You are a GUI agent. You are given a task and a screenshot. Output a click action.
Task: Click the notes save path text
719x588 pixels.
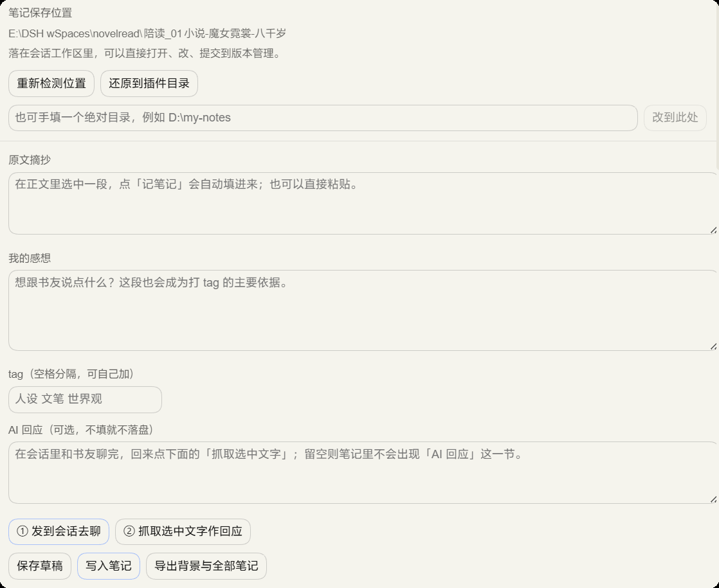[x=147, y=33]
